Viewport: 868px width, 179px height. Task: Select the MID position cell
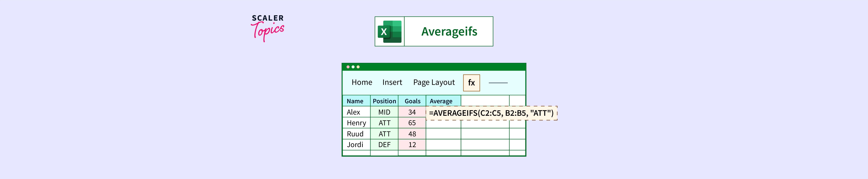[x=384, y=112]
